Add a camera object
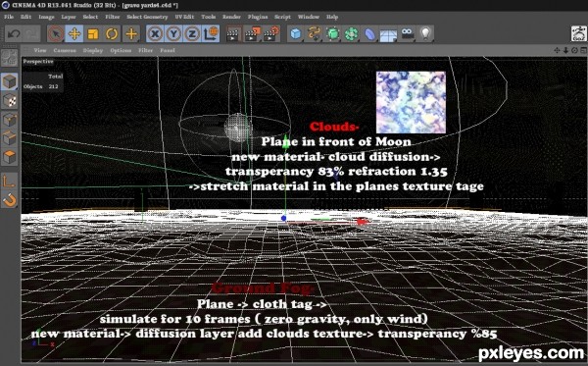 click(408, 34)
